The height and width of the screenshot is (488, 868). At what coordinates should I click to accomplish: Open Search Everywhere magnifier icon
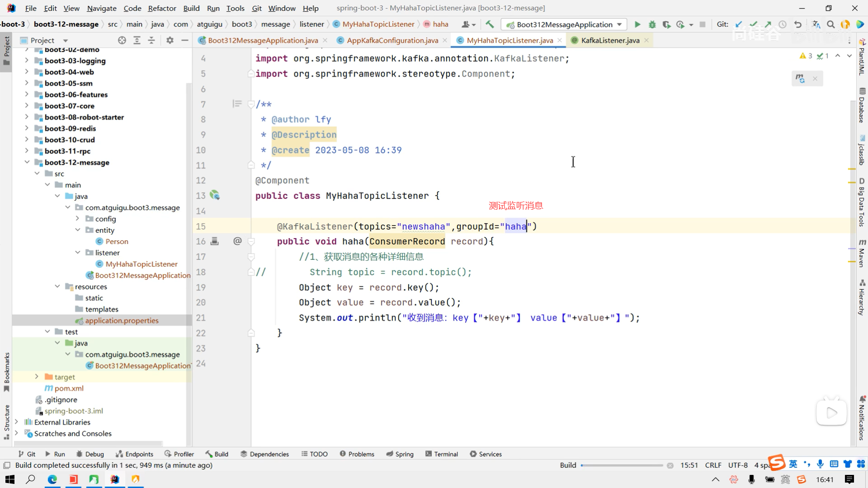830,24
